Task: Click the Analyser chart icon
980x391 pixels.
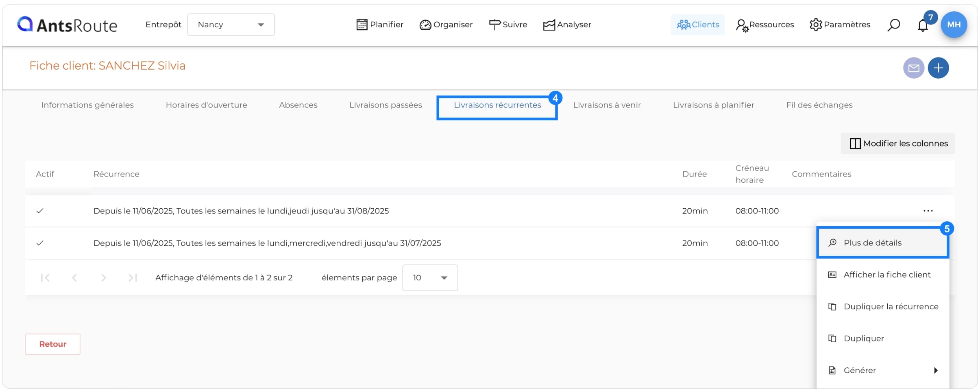Action: (x=549, y=25)
